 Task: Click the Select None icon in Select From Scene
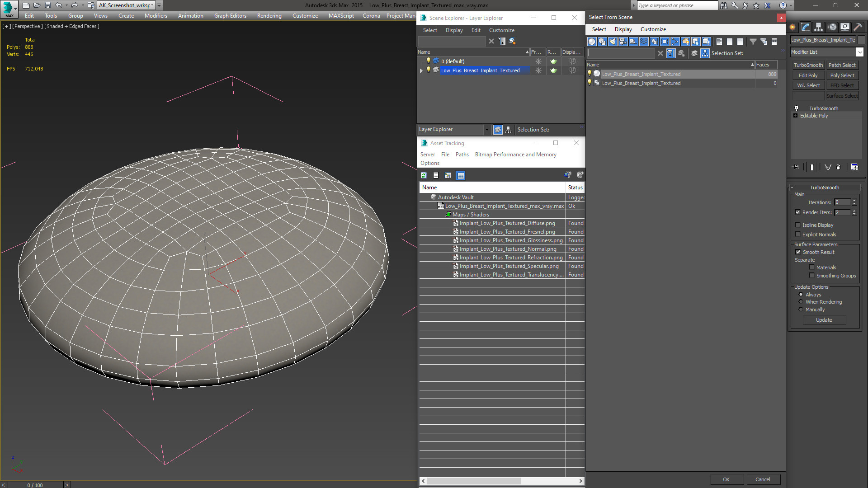730,42
